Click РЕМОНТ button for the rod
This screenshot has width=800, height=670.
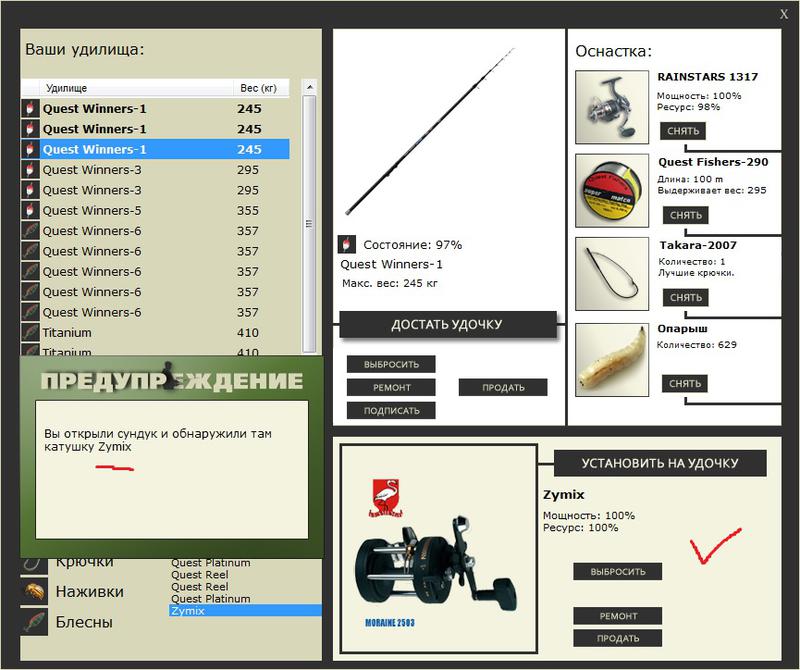click(x=391, y=387)
